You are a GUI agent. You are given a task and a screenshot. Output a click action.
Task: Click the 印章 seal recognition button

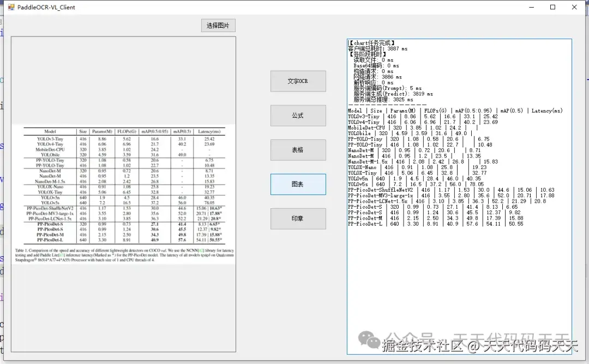[x=298, y=219]
